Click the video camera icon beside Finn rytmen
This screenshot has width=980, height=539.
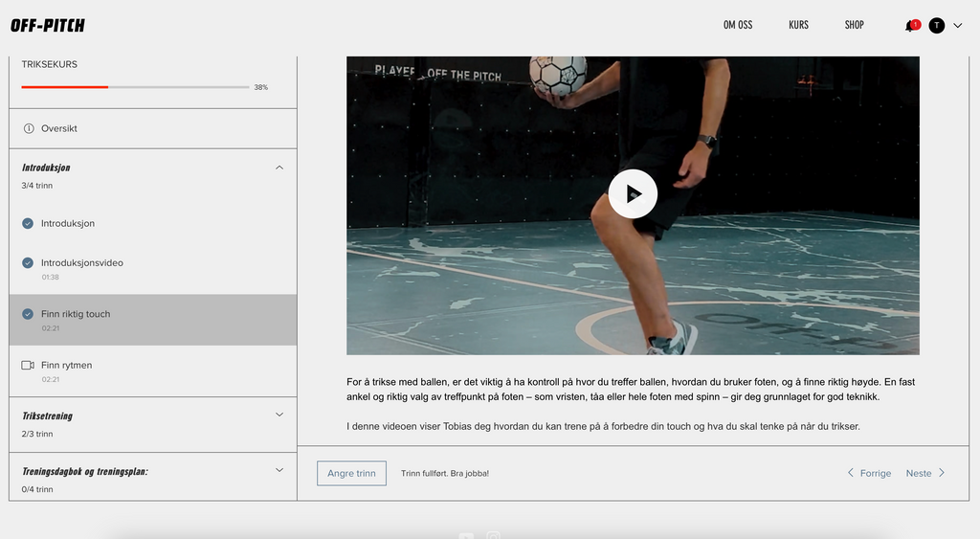tap(28, 365)
